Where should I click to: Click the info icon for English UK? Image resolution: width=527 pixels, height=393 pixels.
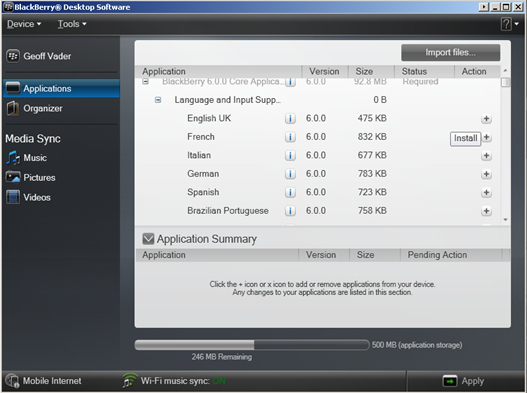pos(290,118)
